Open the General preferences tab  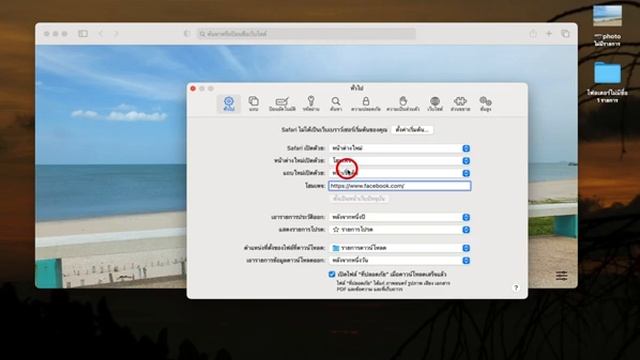229,104
